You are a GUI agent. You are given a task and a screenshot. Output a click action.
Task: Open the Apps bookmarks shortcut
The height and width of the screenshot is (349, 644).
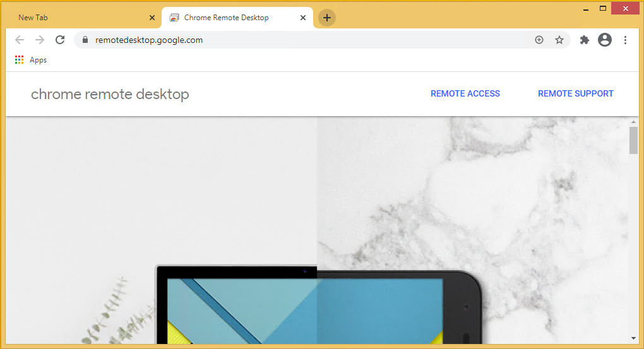[31, 60]
